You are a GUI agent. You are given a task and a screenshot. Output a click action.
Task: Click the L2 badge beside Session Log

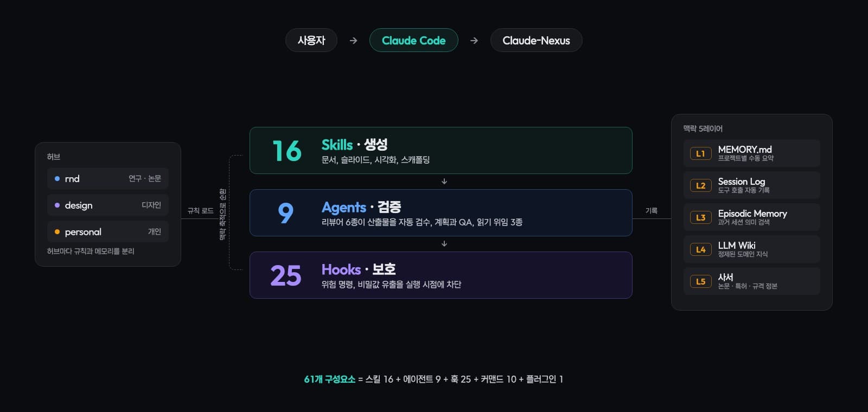click(700, 185)
